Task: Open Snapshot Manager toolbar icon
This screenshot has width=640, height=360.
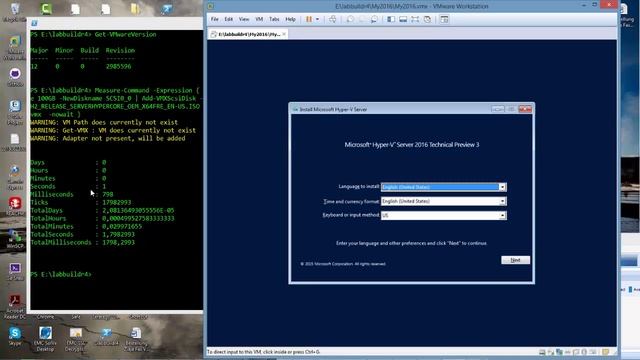Action: pyautogui.click(x=374, y=19)
